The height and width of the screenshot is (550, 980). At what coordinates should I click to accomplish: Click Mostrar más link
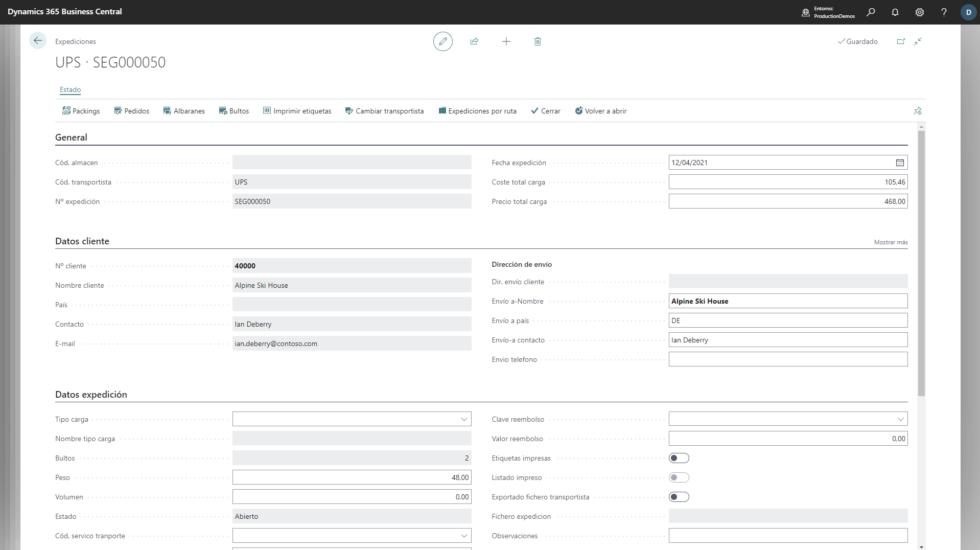(891, 242)
